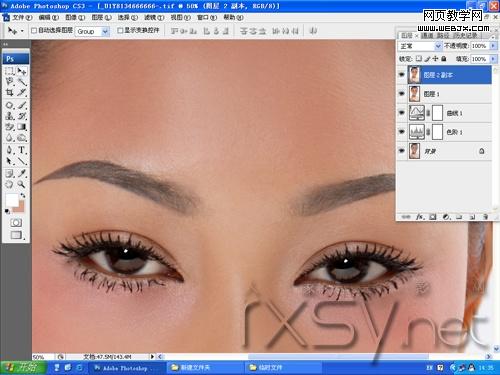This screenshot has height=375, width=500.
Task: Create a new layer
Action: (x=472, y=217)
